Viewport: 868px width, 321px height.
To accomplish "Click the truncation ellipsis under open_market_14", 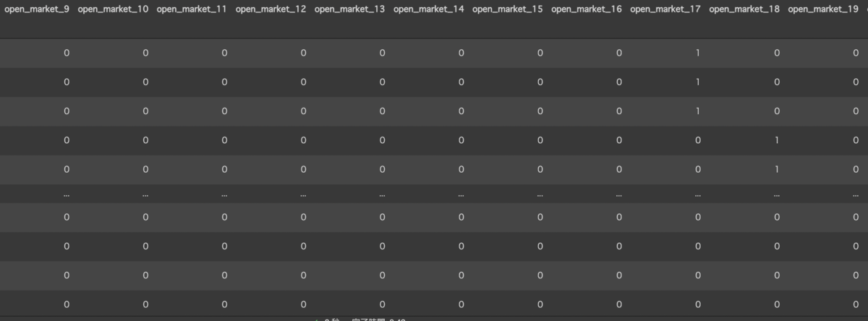I will click(x=461, y=194).
